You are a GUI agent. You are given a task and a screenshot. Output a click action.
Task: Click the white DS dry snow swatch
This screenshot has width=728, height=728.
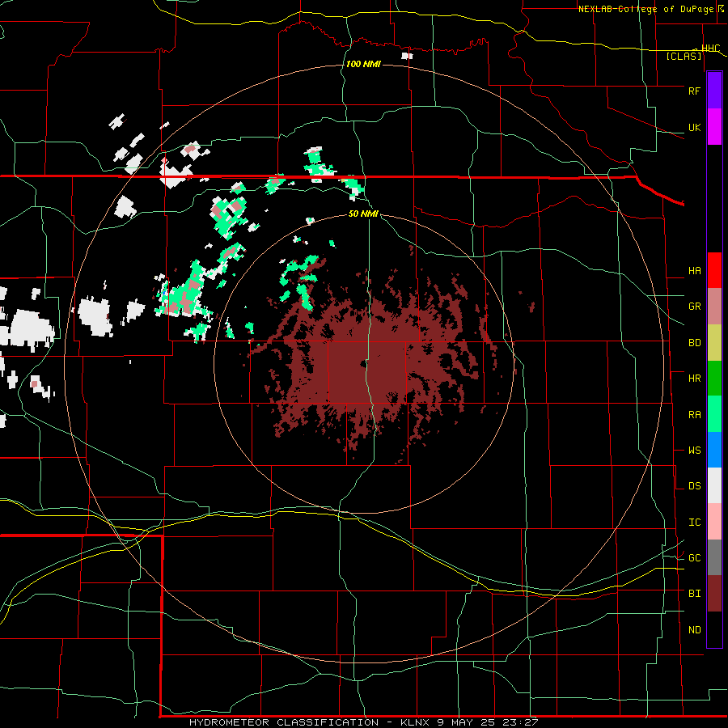(714, 485)
